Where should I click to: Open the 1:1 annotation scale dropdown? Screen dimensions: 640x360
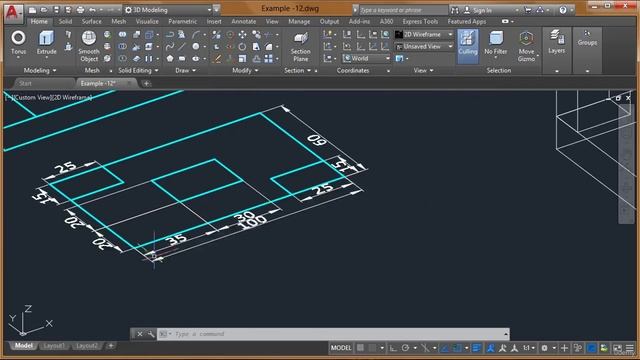[529, 348]
